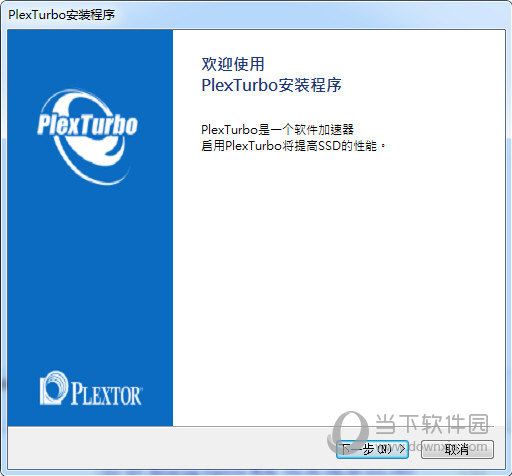Click the PlexTurbo logo in blue panel
Image resolution: width=512 pixels, height=476 pixels.
(x=87, y=137)
